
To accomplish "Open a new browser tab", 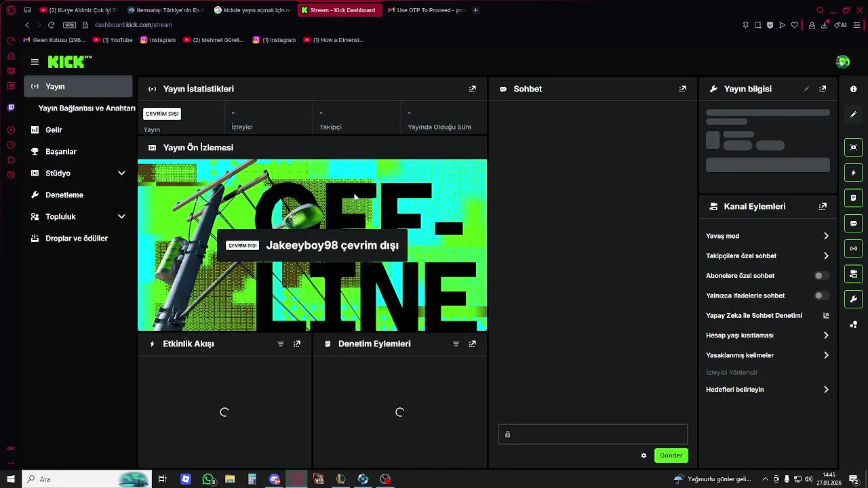I will point(475,10).
